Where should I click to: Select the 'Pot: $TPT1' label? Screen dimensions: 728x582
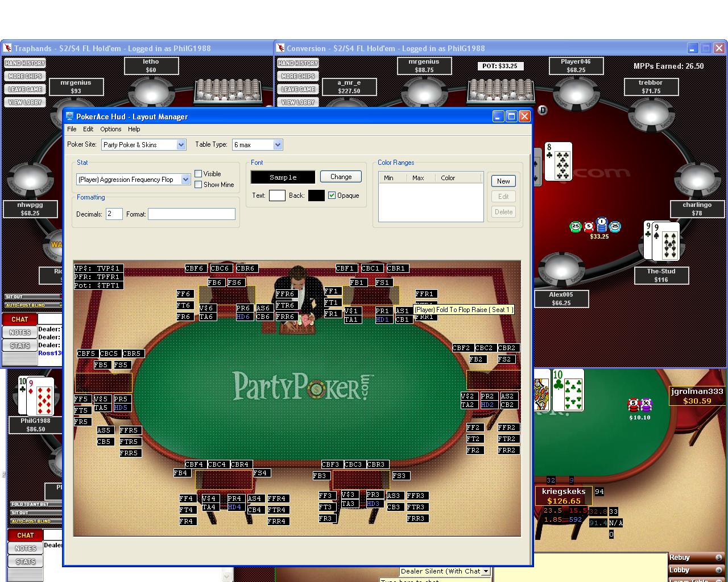pos(98,285)
